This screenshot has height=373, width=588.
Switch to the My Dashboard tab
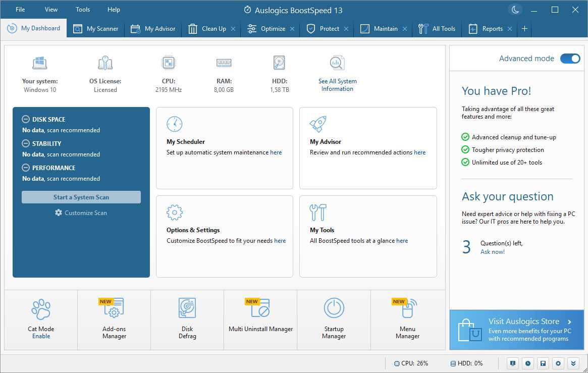34,28
